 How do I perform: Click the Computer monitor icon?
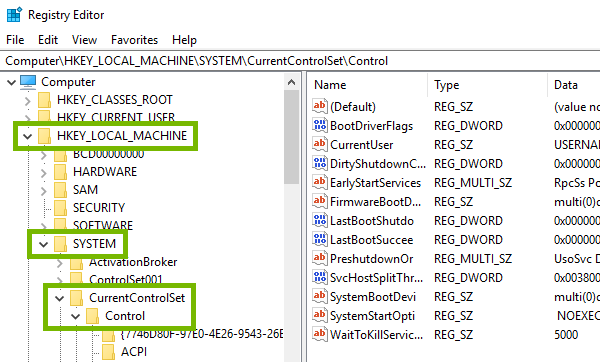(28, 82)
